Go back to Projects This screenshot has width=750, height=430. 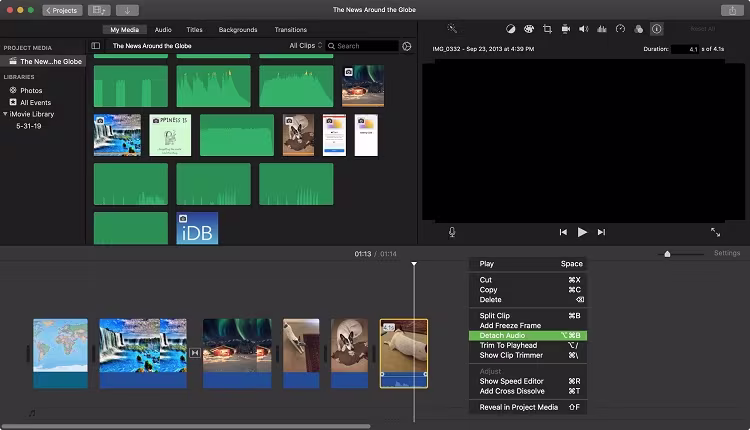[62, 10]
